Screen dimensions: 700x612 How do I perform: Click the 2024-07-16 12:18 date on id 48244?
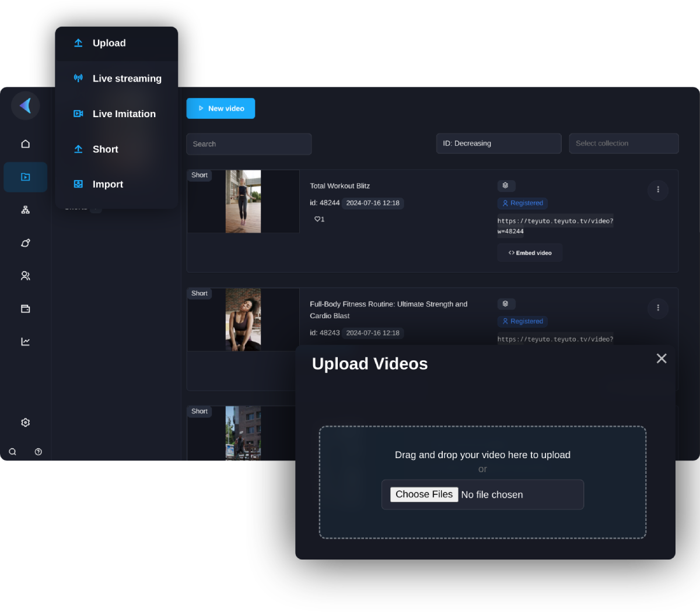(x=373, y=203)
